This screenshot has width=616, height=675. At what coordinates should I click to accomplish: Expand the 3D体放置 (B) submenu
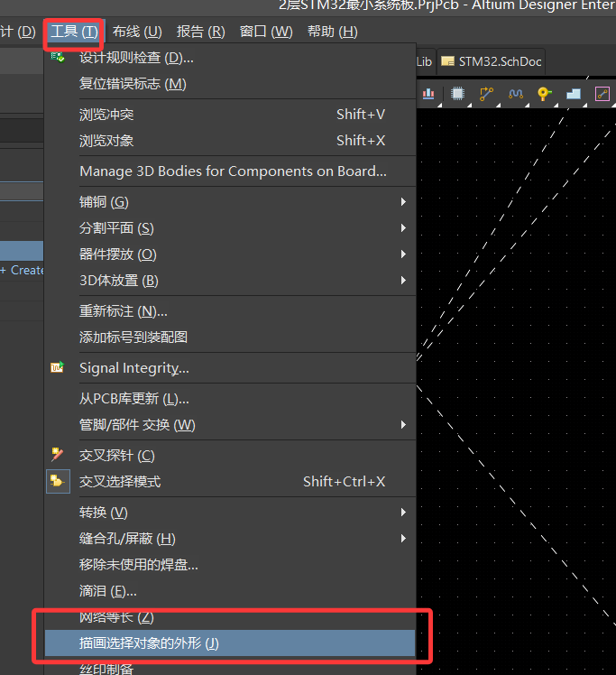click(230, 281)
